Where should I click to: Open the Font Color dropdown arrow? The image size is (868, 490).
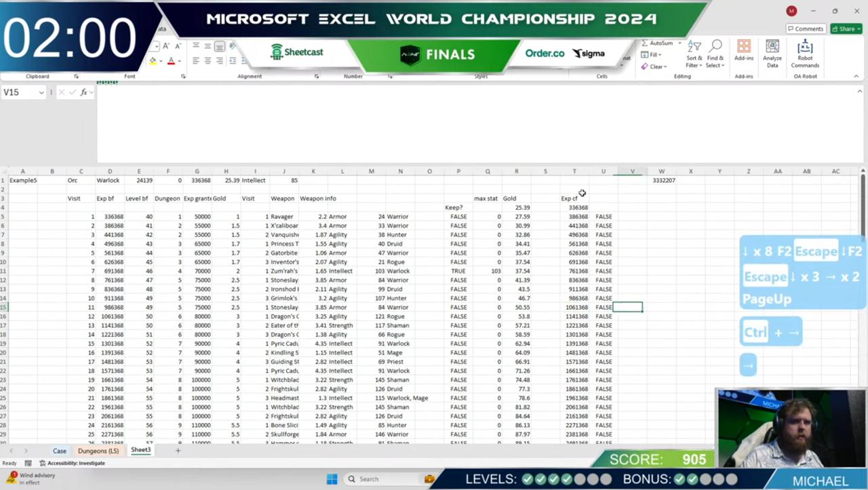coord(179,61)
